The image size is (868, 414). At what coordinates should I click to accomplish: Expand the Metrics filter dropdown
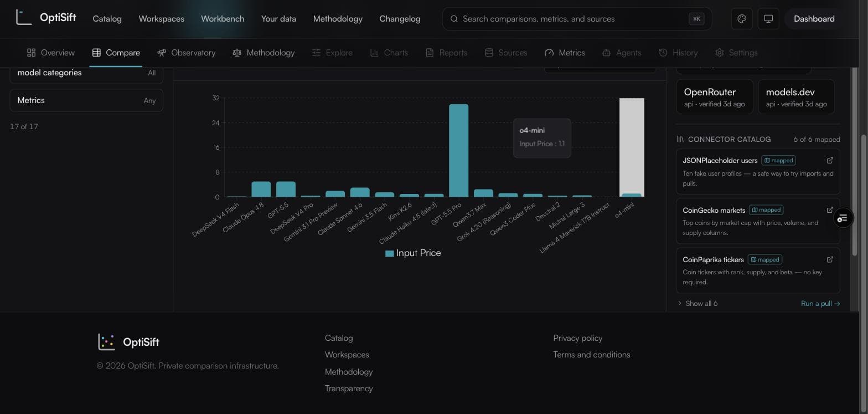point(86,100)
